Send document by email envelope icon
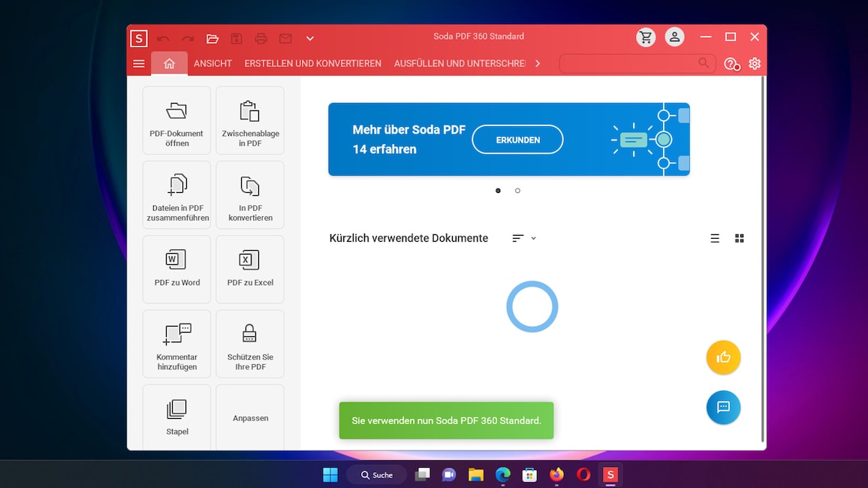Screen dimensions: 868x488 [x=285, y=38]
